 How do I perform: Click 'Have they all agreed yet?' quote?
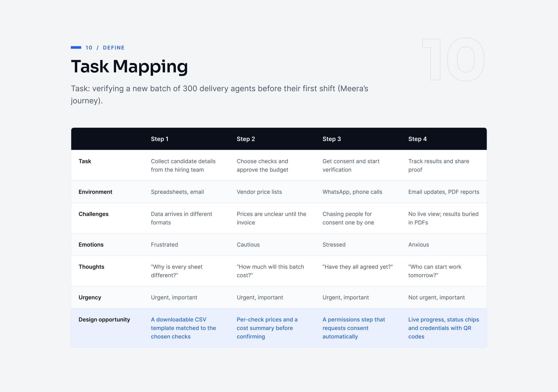tap(357, 267)
